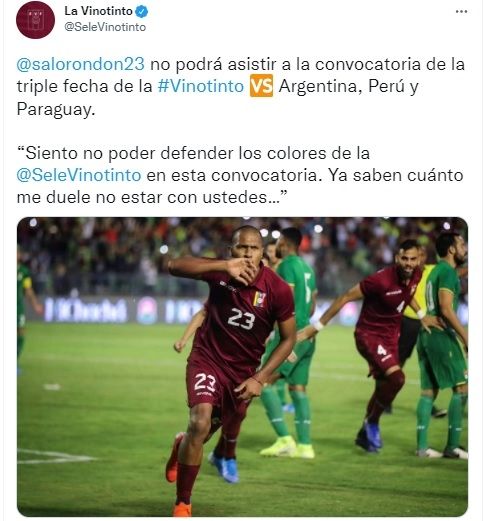Viewport: 484px width, 521px height.
Task: Click the number 23 on the player's jersey
Action: [x=241, y=318]
